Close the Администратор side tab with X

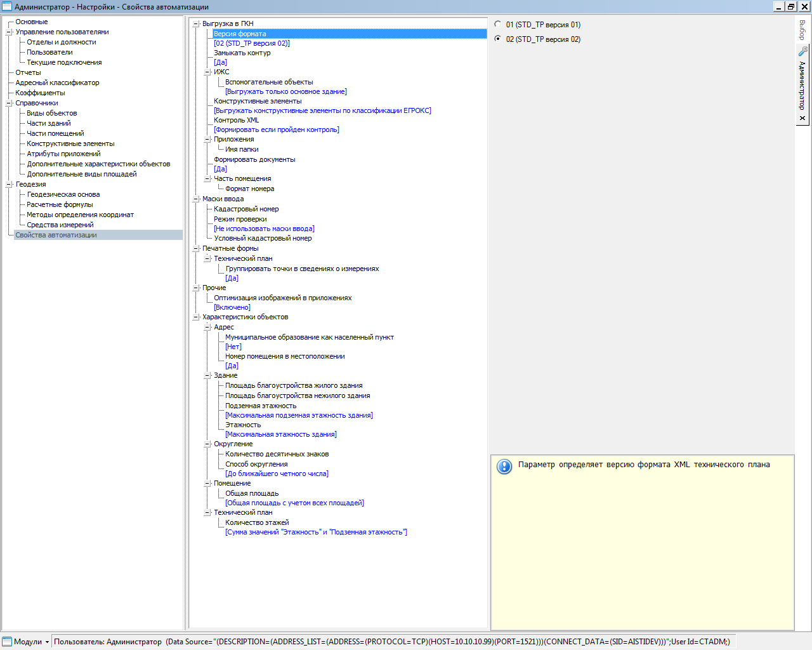click(802, 118)
